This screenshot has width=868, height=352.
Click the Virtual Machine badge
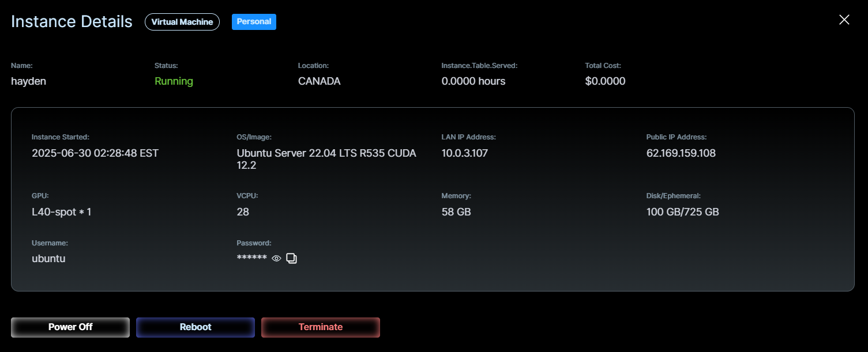pos(182,22)
